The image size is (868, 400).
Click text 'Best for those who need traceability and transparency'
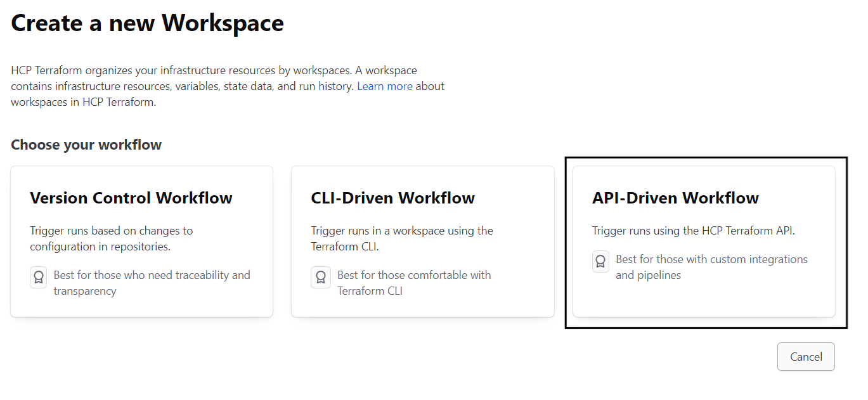(x=152, y=283)
